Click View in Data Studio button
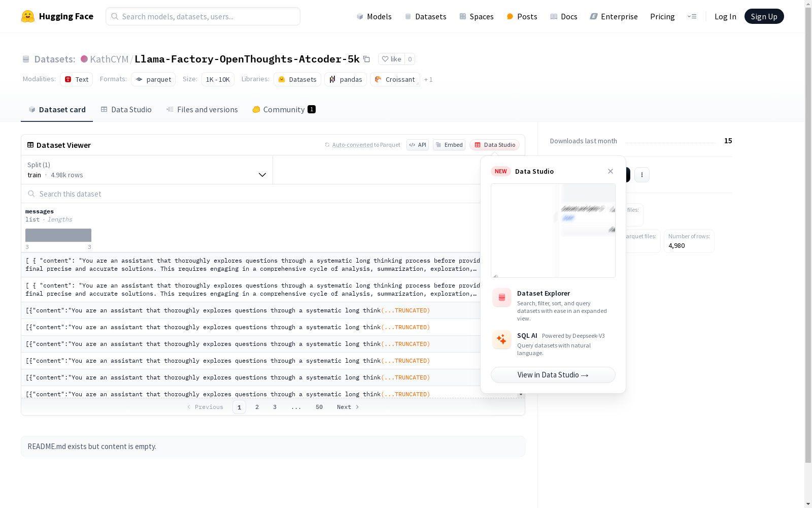The height and width of the screenshot is (508, 812). coord(553,375)
